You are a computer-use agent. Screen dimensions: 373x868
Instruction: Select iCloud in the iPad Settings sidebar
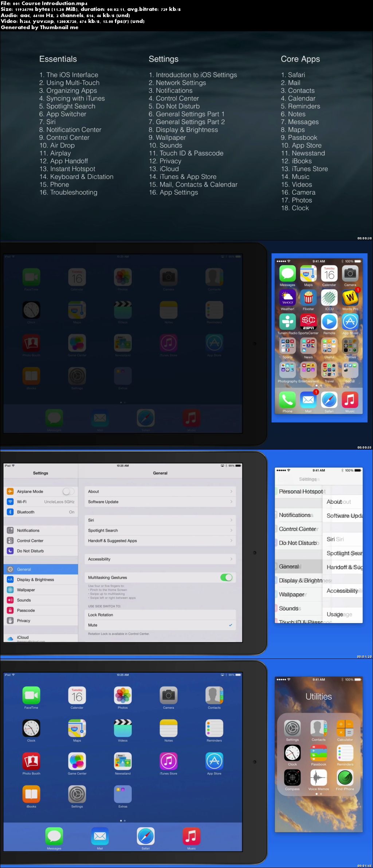[41, 638]
